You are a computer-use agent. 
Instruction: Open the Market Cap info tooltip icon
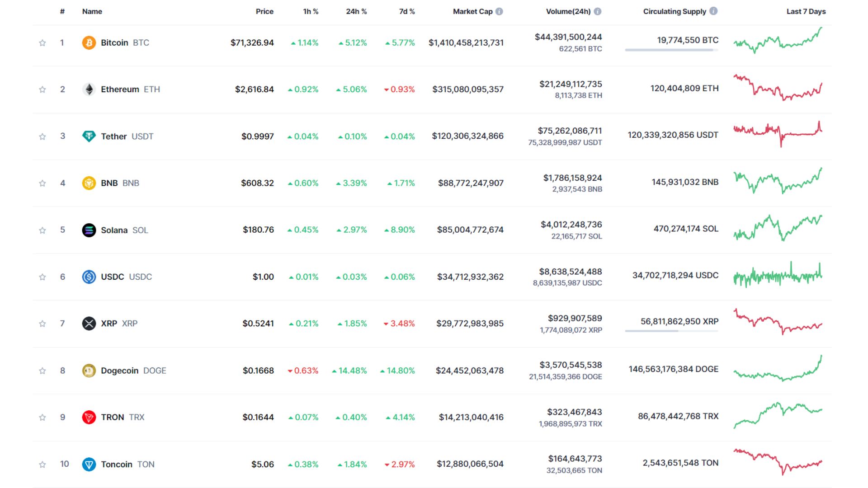coord(500,11)
